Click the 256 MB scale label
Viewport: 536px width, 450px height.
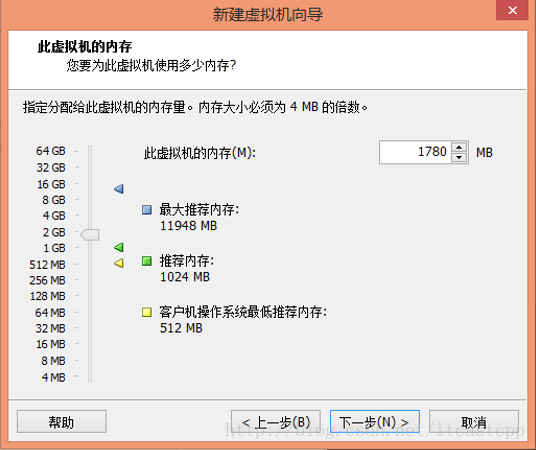tap(47, 280)
